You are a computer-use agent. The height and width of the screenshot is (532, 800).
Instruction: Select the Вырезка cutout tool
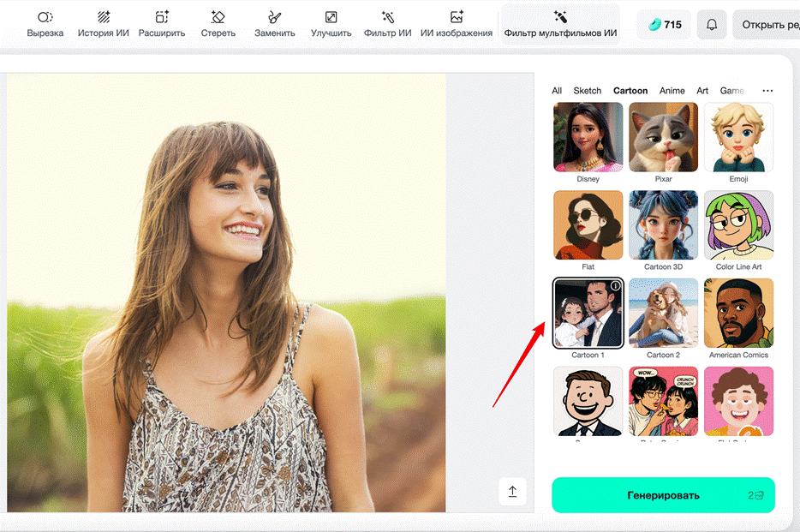pyautogui.click(x=45, y=24)
